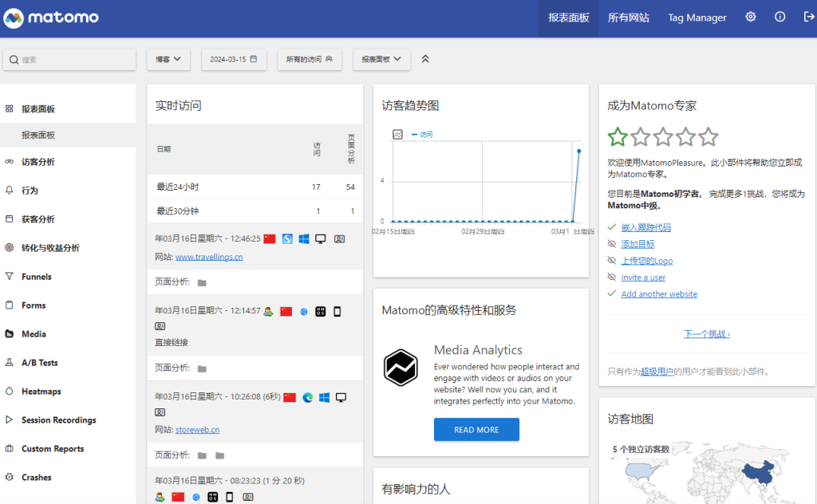The width and height of the screenshot is (817, 504).
Task: Click the chart export image icon
Action: 397,135
